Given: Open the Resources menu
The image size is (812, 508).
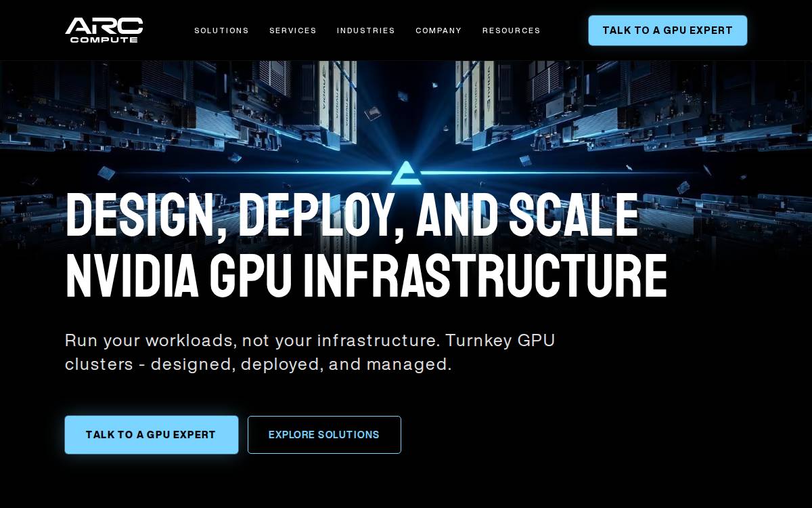Looking at the screenshot, I should click(x=512, y=30).
